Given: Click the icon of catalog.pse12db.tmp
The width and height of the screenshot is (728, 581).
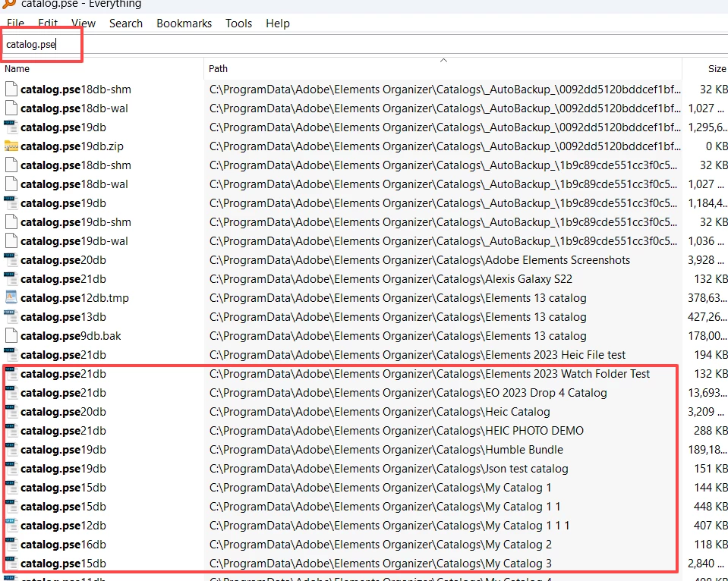Looking at the screenshot, I should point(11,298).
